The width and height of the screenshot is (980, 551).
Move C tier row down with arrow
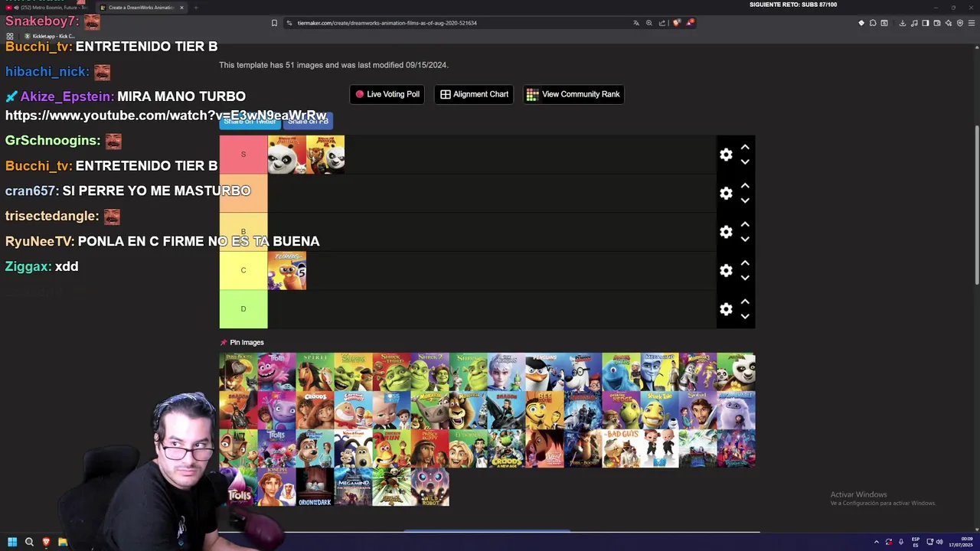click(745, 278)
